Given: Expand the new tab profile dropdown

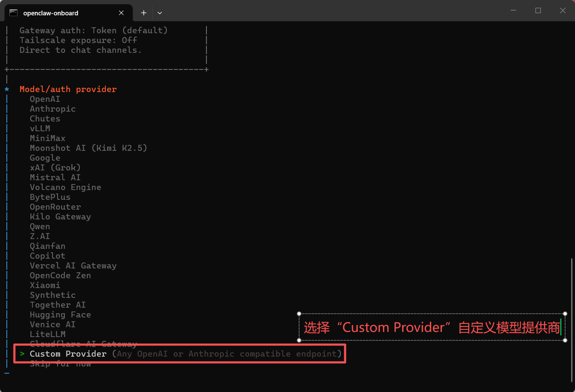Looking at the screenshot, I should point(160,13).
